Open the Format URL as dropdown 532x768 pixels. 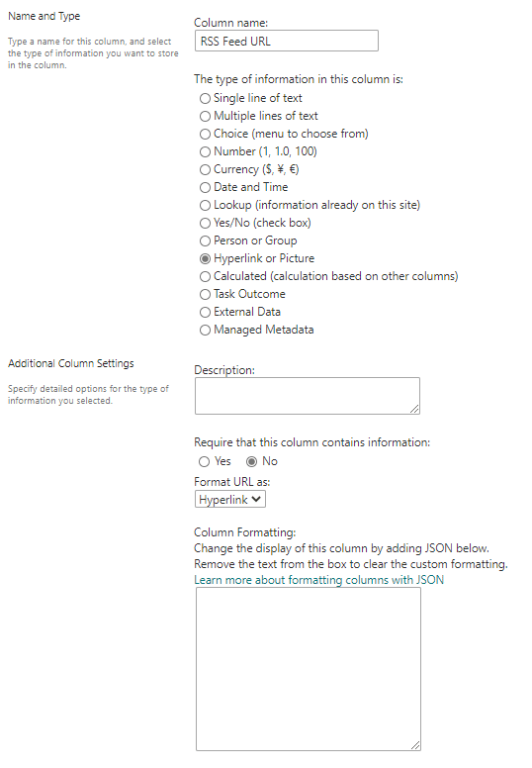pos(230,499)
